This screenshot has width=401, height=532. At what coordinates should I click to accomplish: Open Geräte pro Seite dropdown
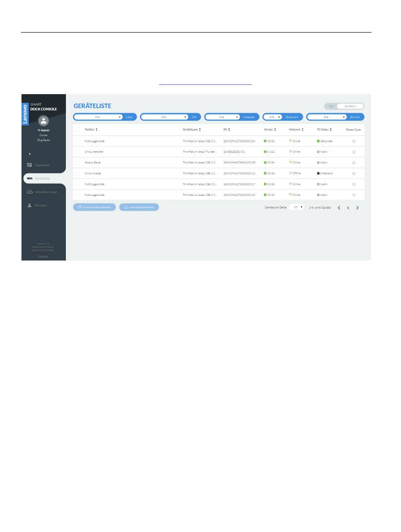(x=297, y=207)
